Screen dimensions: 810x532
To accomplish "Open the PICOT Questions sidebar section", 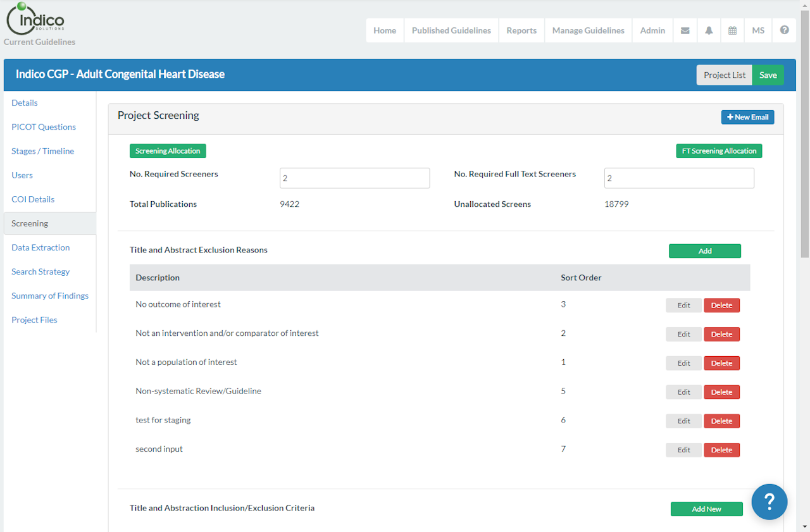I will pyautogui.click(x=44, y=127).
